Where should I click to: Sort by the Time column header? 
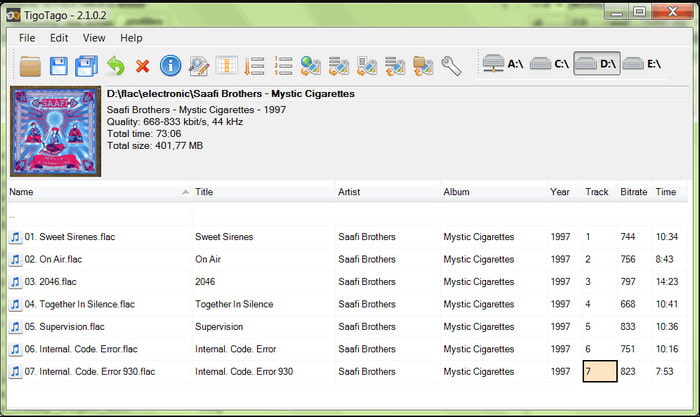point(670,192)
